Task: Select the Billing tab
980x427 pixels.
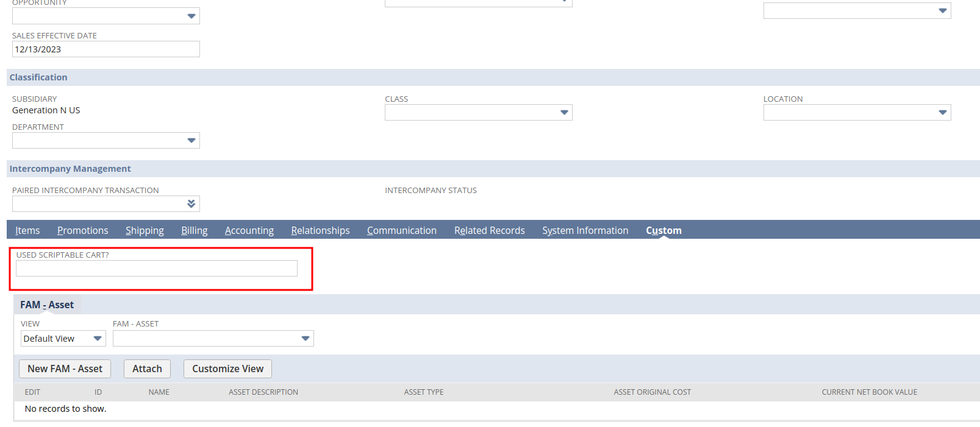Action: tap(194, 230)
